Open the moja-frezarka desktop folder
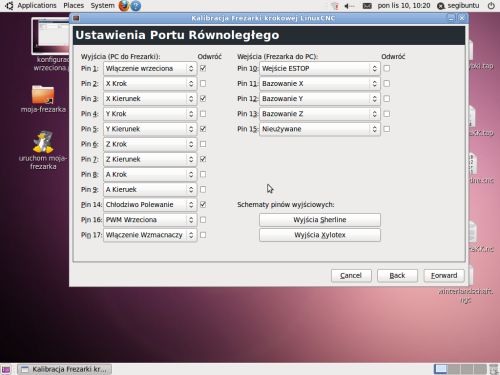The height and width of the screenshot is (375, 500). 43,99
